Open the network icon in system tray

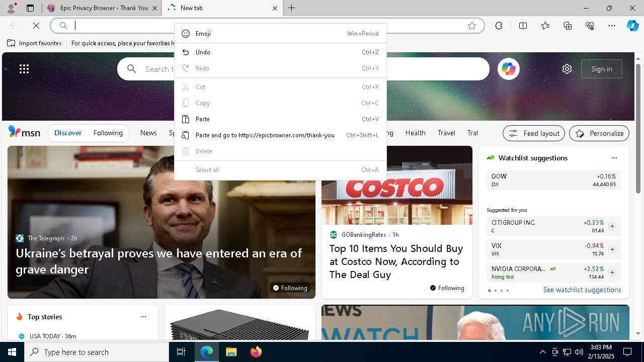pyautogui.click(x=567, y=352)
